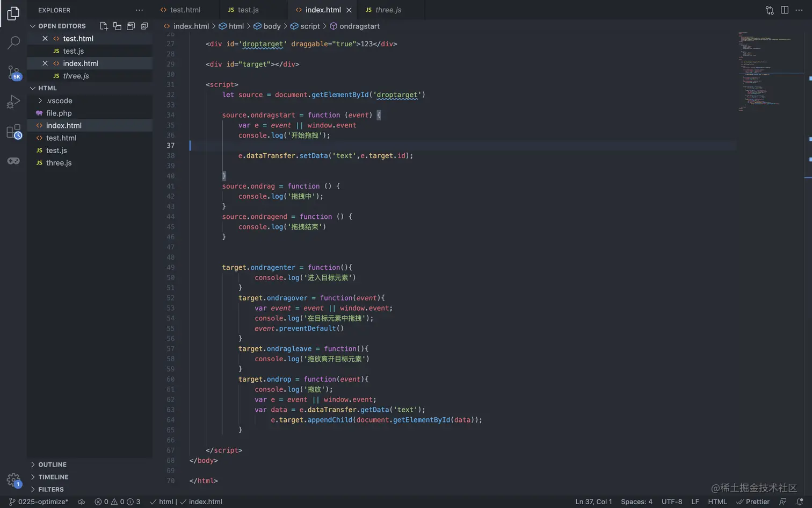Close the index.html editor tab
This screenshot has height=508, width=812.
coord(349,10)
